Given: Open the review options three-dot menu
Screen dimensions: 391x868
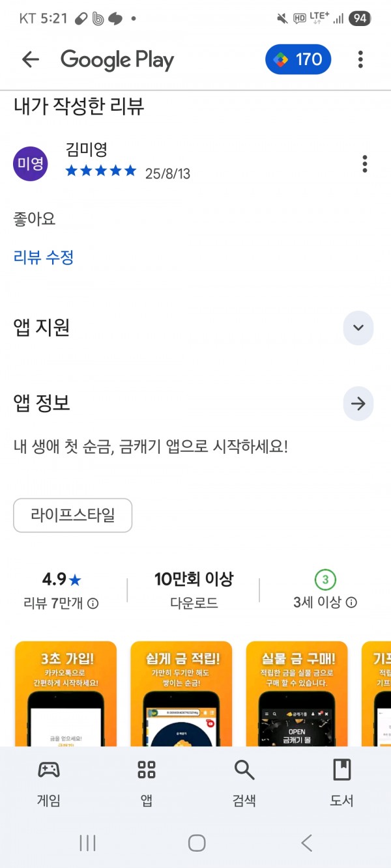Looking at the screenshot, I should [x=365, y=163].
